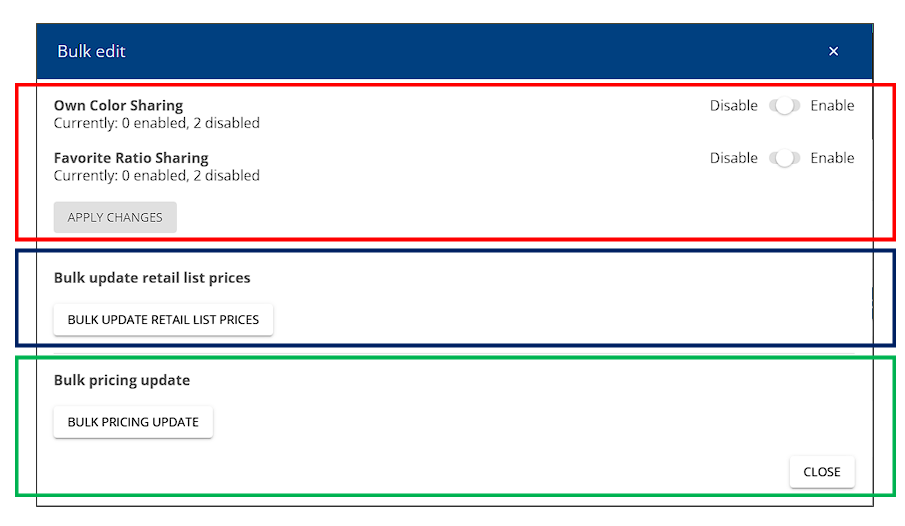Viewport: 905px width, 526px height.
Task: Click the Enable label beside Favorite Ratio Sharing
Action: point(832,158)
